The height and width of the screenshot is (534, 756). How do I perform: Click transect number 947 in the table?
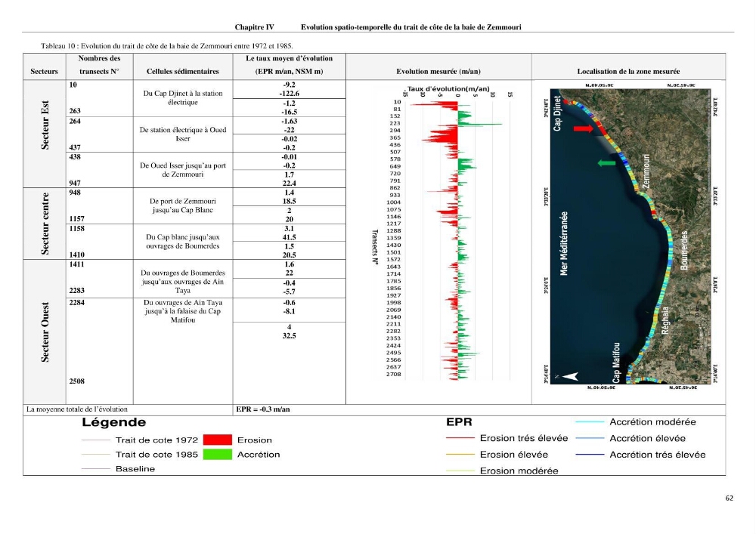(x=75, y=183)
